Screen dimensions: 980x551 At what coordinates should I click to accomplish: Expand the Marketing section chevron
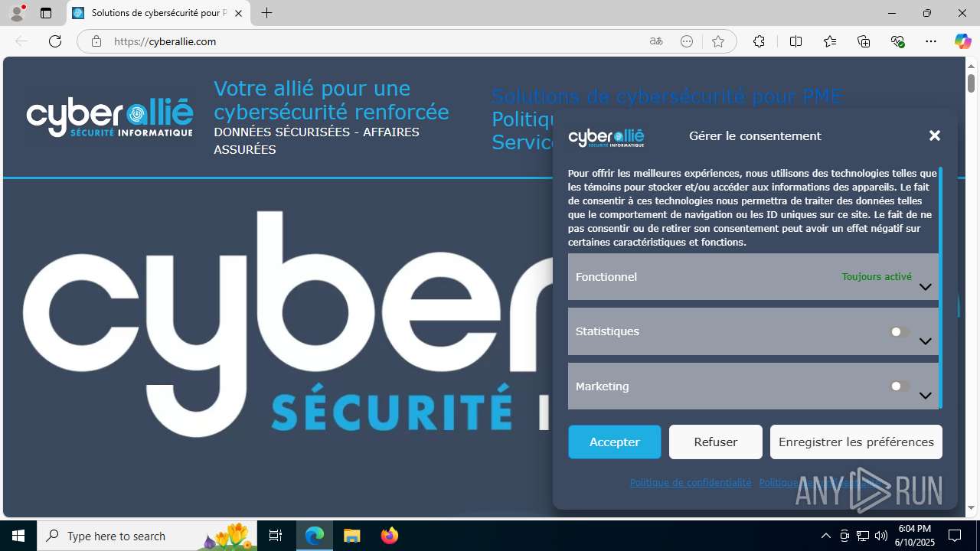pyautogui.click(x=925, y=396)
